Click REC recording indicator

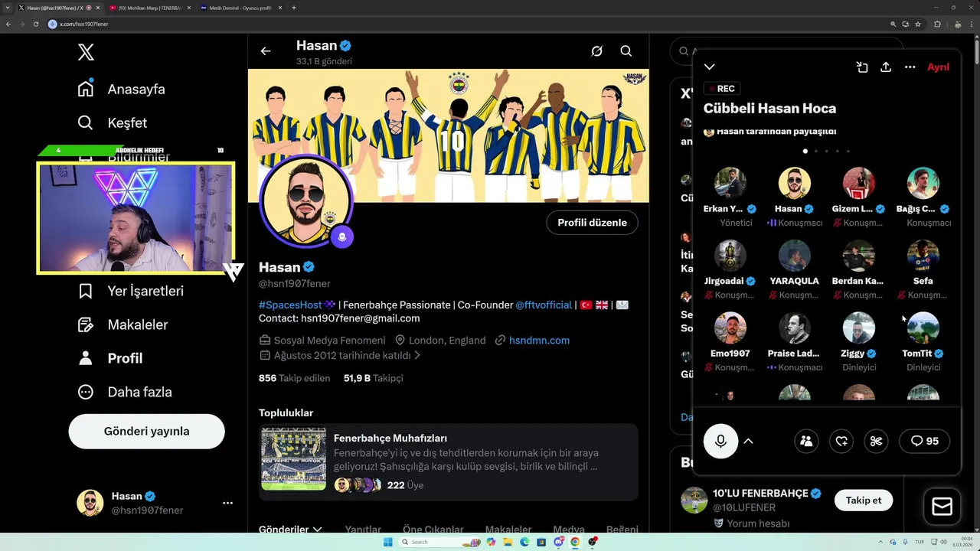[721, 89]
